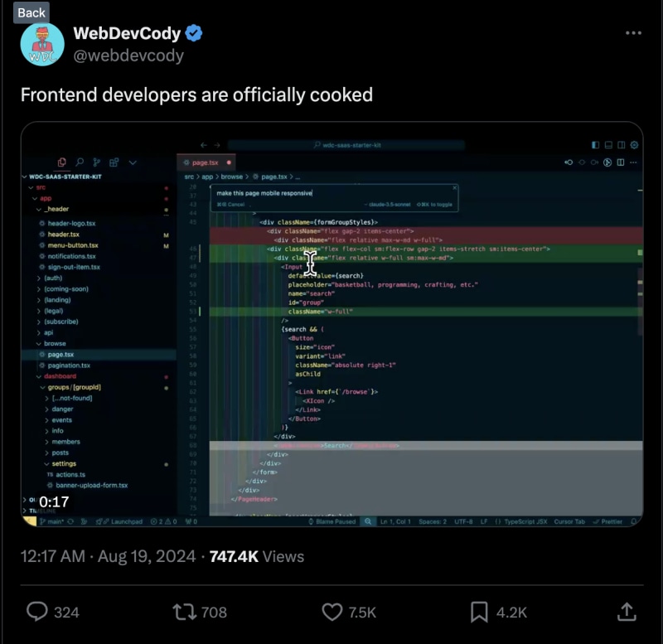Bookmark this tweet
This screenshot has width=663, height=644.
click(479, 612)
